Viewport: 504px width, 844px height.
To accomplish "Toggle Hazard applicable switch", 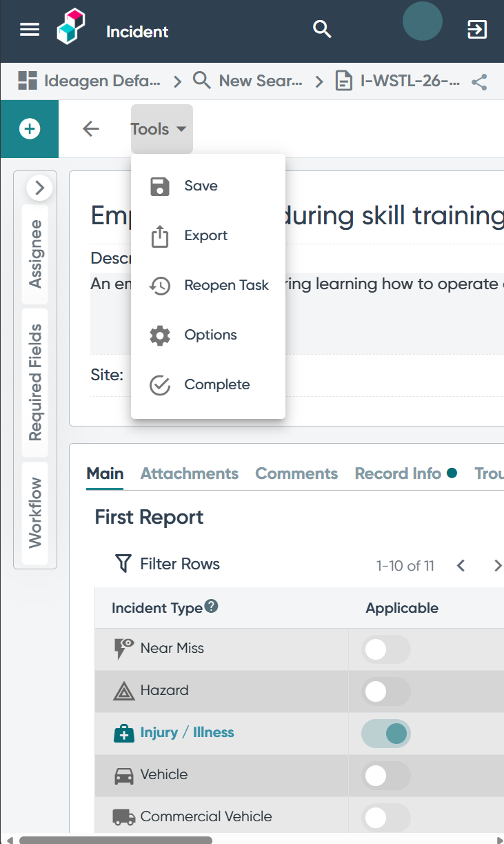I will (x=386, y=691).
